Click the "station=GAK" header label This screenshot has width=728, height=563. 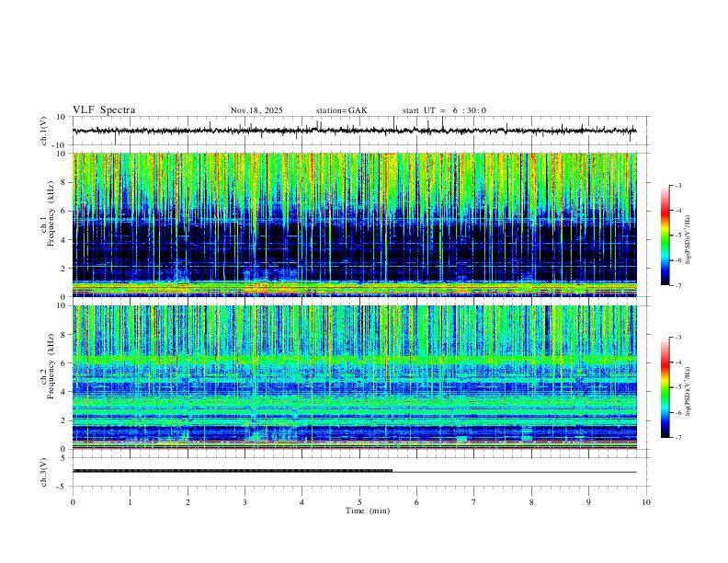pyautogui.click(x=341, y=110)
